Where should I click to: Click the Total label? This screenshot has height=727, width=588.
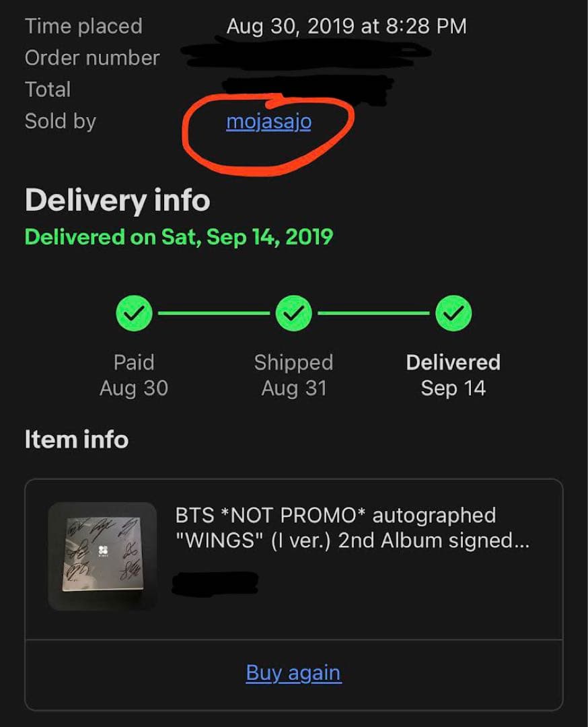tap(48, 90)
